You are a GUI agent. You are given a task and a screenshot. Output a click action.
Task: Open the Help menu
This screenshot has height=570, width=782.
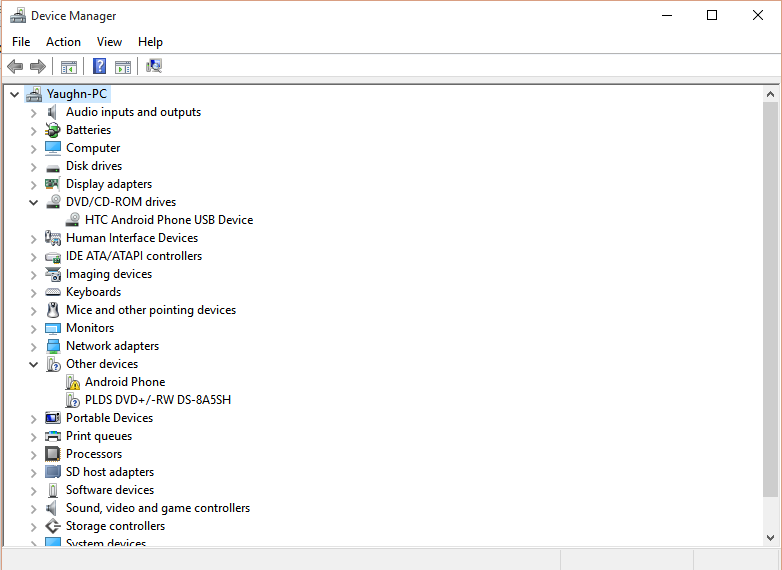[x=150, y=42]
